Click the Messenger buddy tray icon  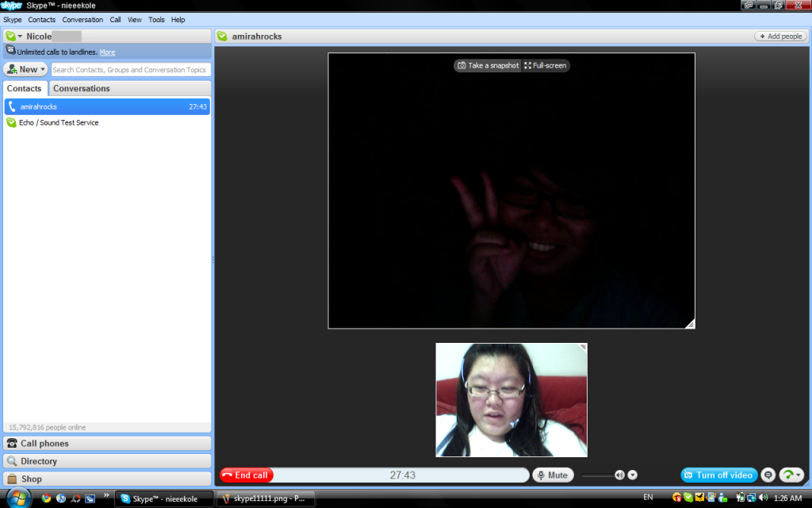(723, 498)
